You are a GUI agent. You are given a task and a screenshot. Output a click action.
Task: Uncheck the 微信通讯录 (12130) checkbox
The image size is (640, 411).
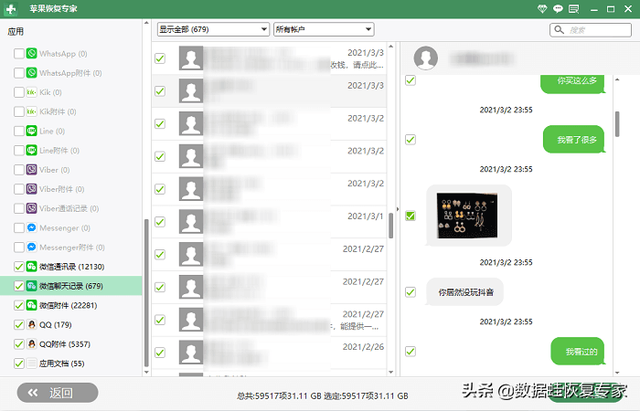pyautogui.click(x=19, y=267)
